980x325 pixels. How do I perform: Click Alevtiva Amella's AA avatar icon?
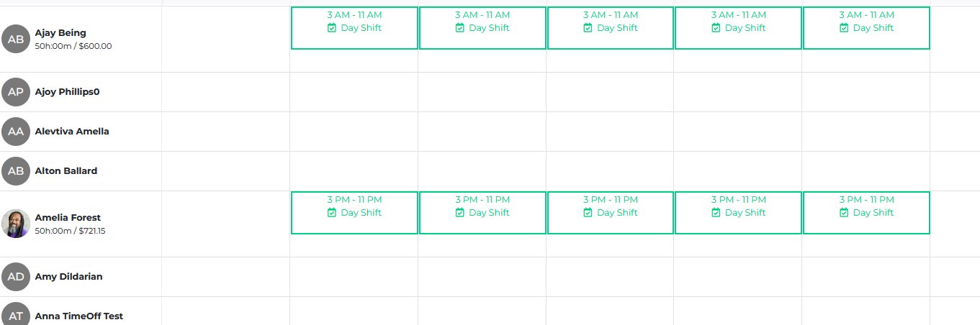[16, 132]
